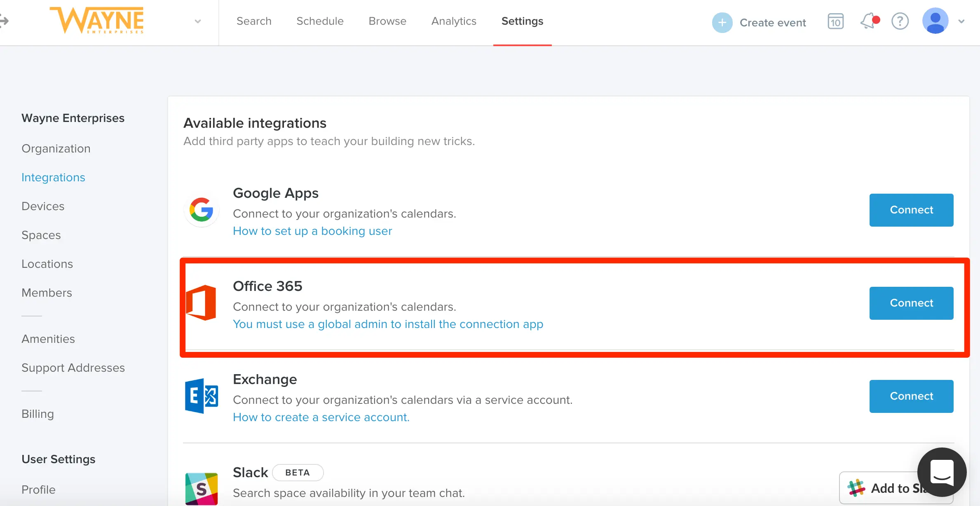Viewport: 980px width, 506px height.
Task: Open How to create a service account link
Action: (x=321, y=417)
